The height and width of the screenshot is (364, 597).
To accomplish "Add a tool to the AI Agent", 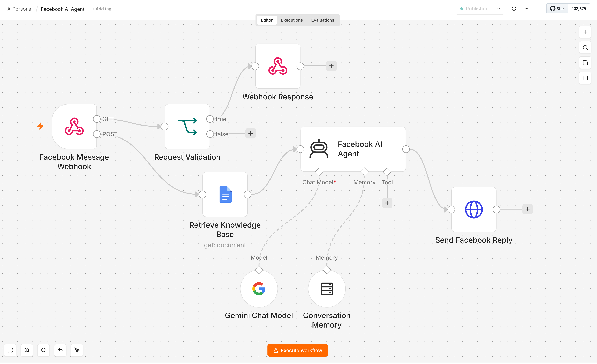I will 387,203.
